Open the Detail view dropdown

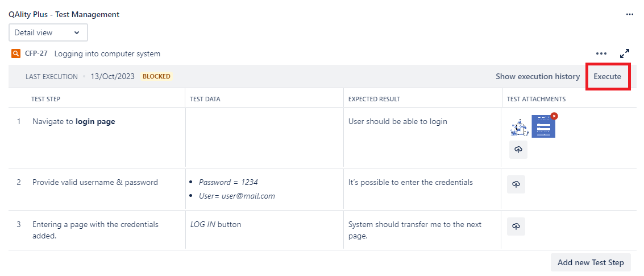point(48,32)
